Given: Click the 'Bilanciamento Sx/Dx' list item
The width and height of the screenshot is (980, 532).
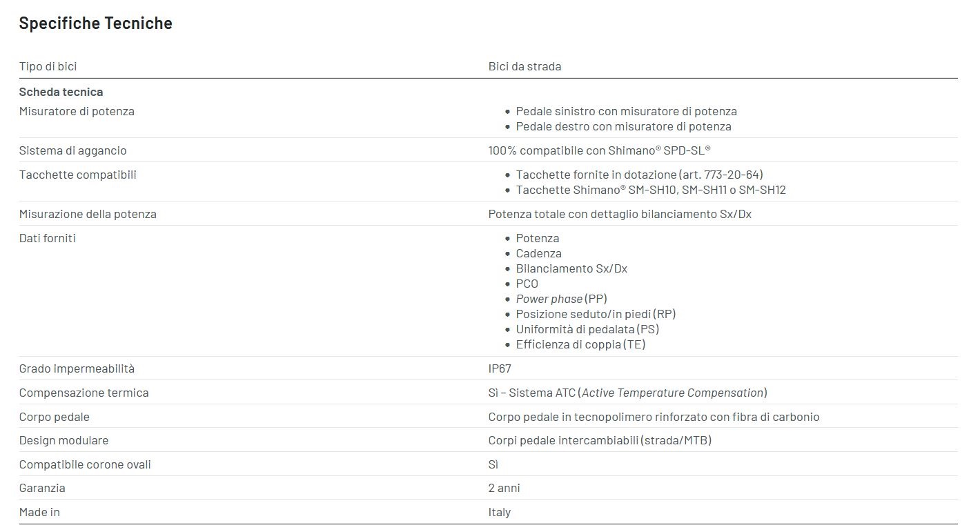Looking at the screenshot, I should point(571,268).
